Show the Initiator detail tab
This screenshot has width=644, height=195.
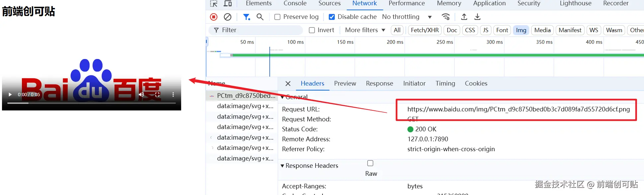click(x=414, y=84)
